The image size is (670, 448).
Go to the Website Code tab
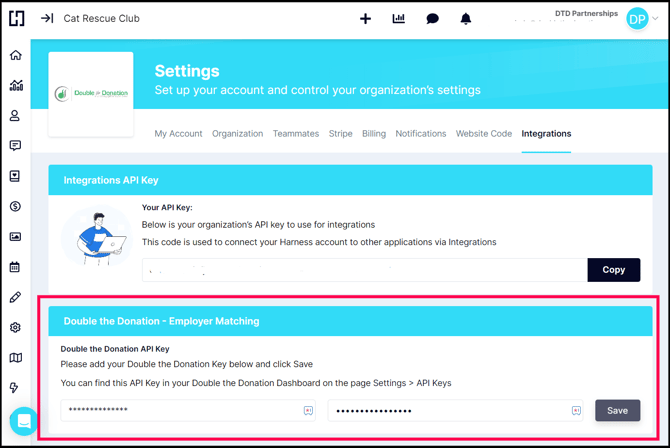point(484,134)
